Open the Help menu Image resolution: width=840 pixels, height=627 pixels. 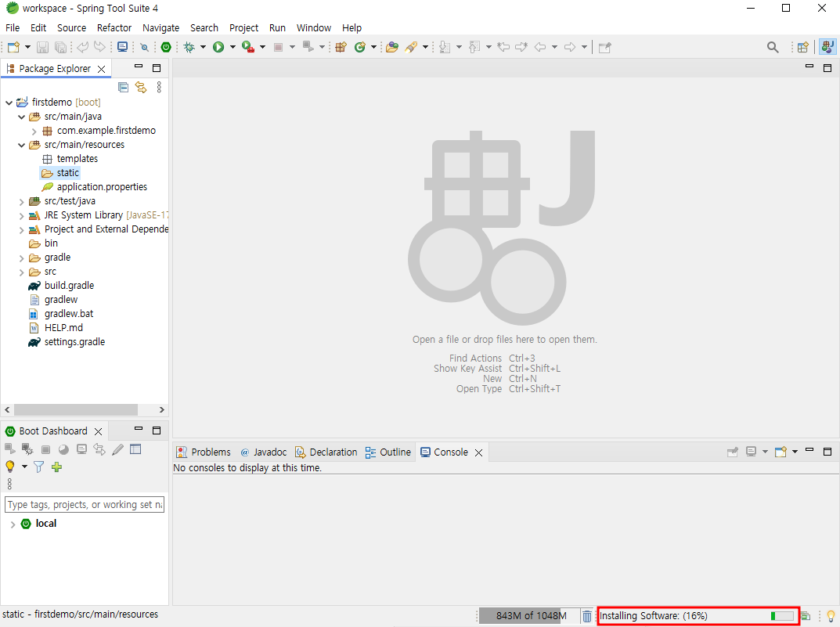352,28
